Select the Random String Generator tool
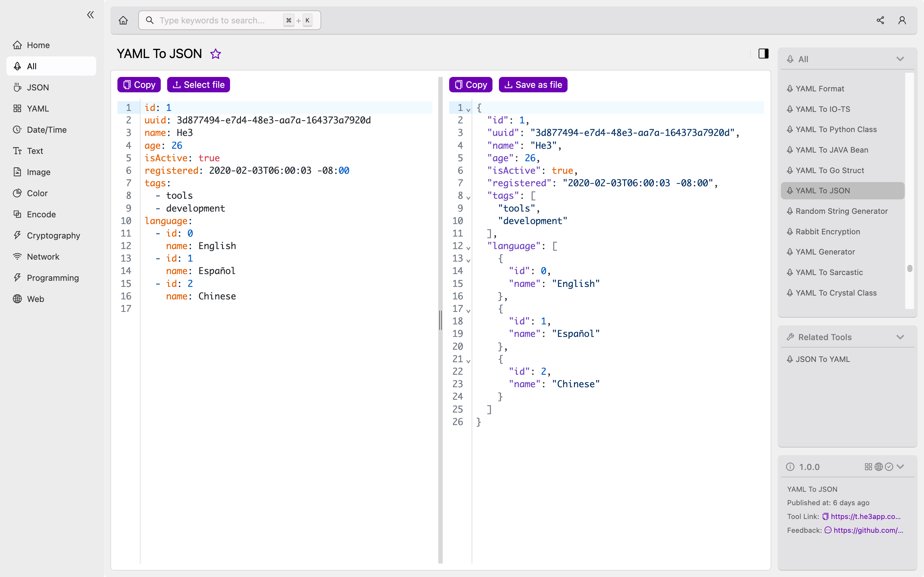 [x=842, y=211]
